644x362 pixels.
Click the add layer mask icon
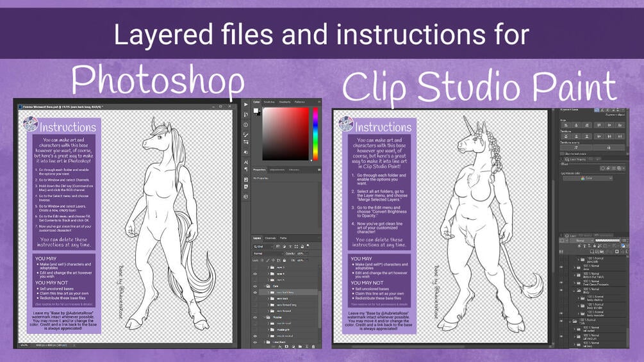click(x=286, y=347)
